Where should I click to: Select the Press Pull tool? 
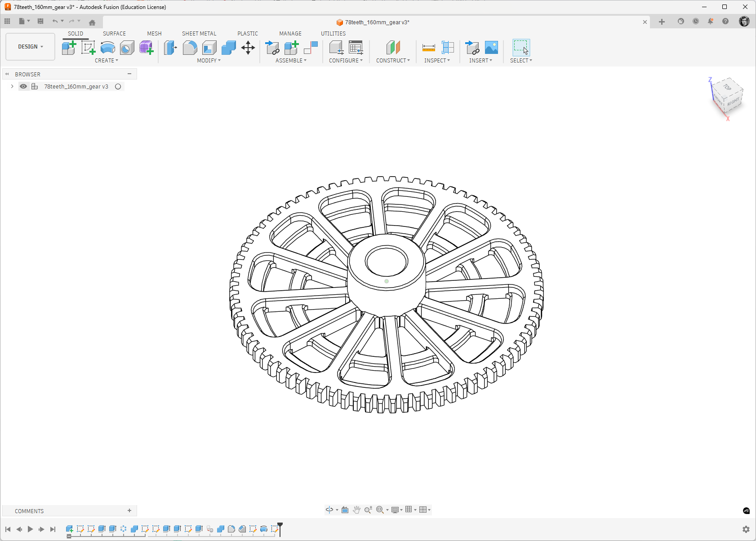coord(170,48)
